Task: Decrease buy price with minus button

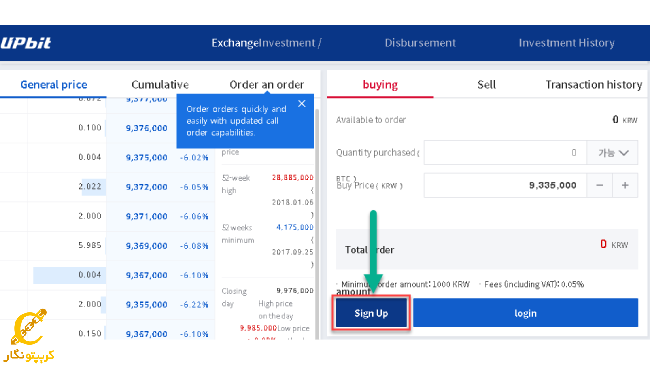Action: point(599,185)
